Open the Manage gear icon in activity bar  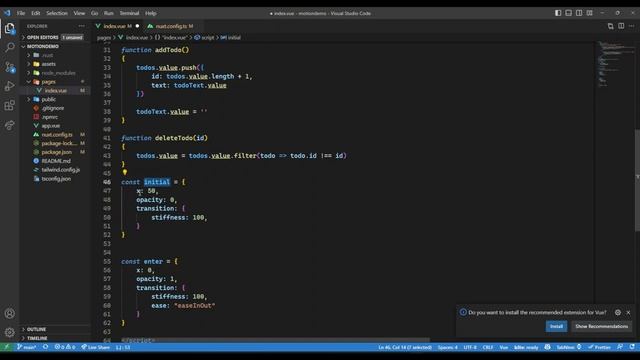tap(9, 333)
